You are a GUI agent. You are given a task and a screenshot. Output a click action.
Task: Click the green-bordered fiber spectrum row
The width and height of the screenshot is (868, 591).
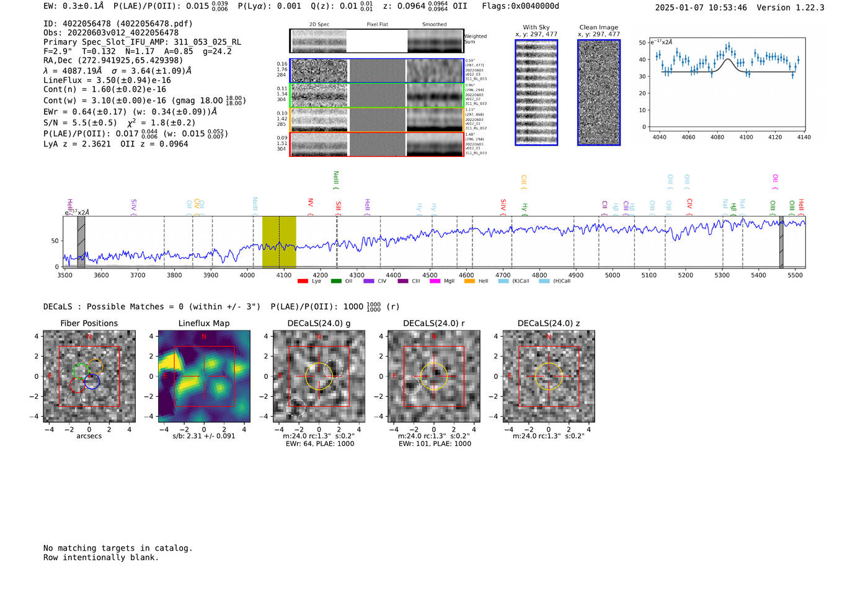pos(376,96)
